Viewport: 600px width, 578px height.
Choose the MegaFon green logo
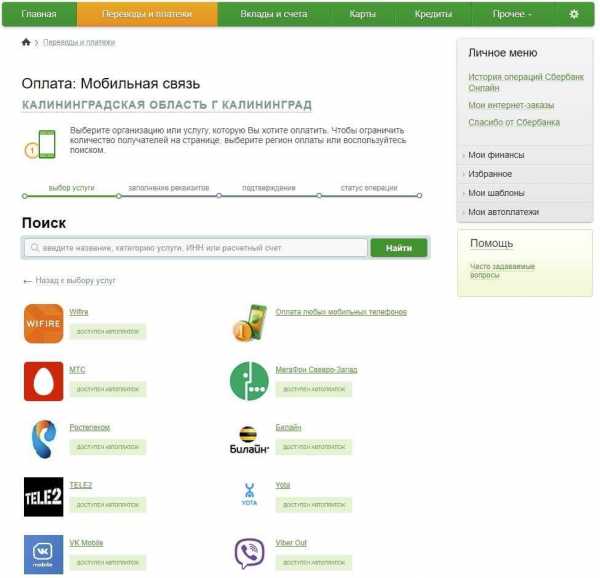tap(249, 381)
